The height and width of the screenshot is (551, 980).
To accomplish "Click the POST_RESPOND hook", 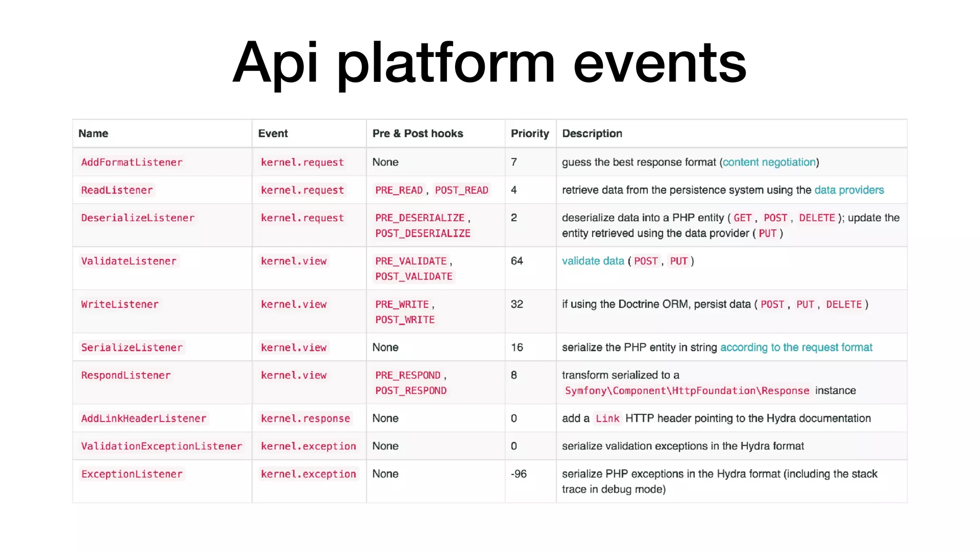I will [411, 390].
